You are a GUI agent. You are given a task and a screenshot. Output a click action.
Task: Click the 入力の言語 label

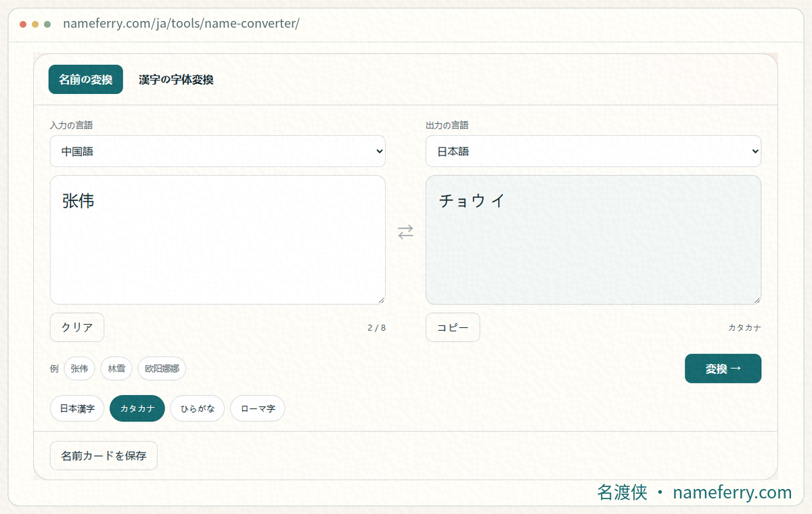[x=71, y=125]
